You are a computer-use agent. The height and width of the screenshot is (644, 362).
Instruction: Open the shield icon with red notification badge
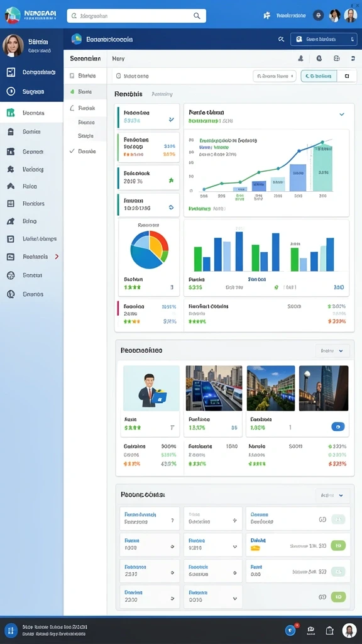[290, 630]
